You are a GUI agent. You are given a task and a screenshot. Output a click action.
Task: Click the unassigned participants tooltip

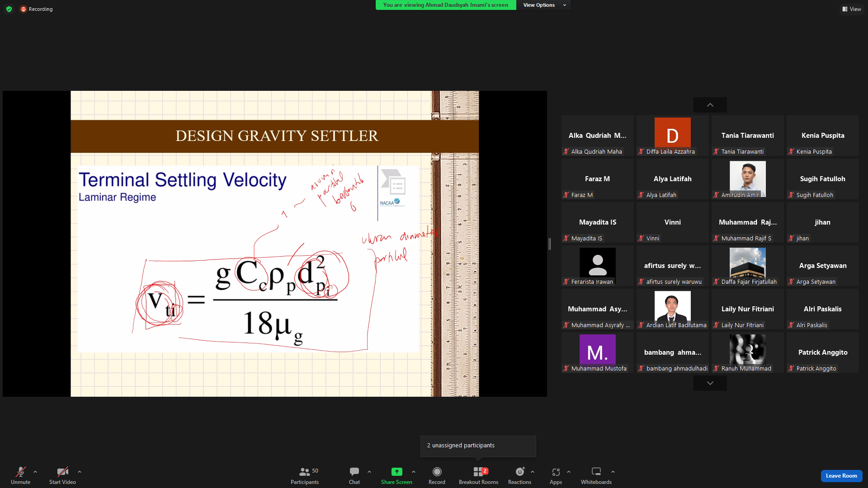click(x=478, y=446)
